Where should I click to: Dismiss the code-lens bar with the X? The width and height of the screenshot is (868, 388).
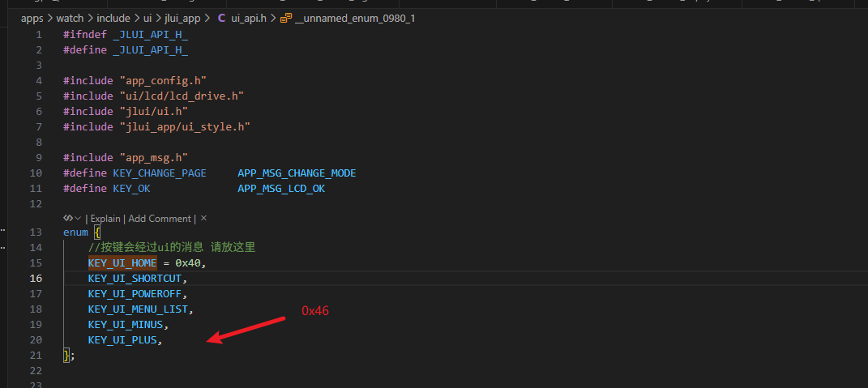click(203, 218)
